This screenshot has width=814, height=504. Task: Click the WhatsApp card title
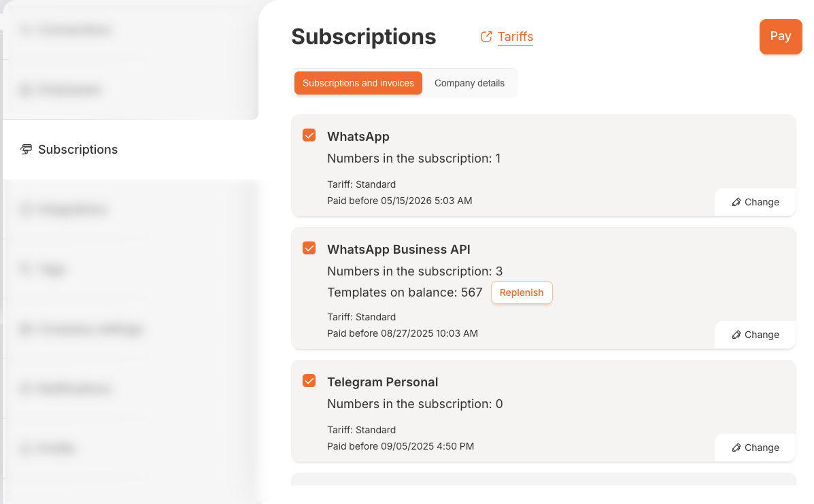coord(358,137)
